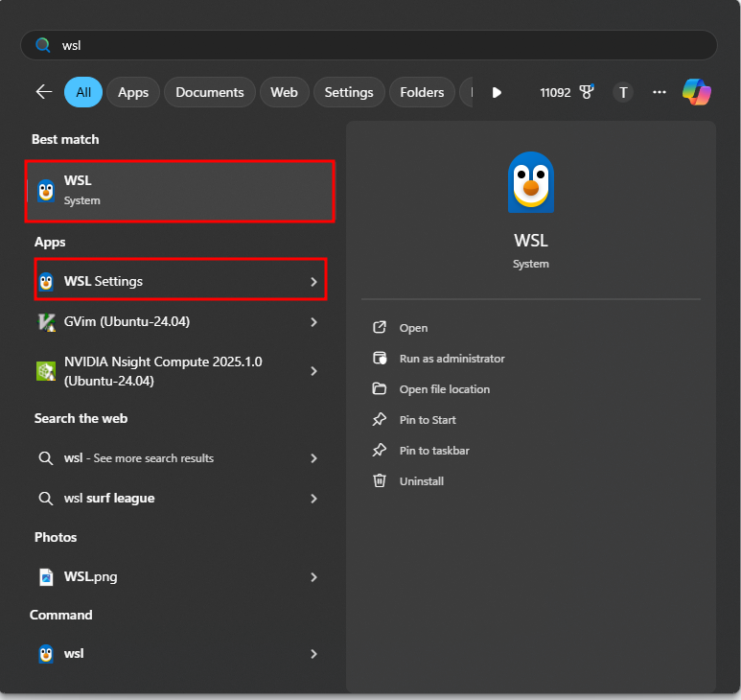Click the WSL title in details pane
This screenshot has height=700, width=741.
(x=531, y=240)
